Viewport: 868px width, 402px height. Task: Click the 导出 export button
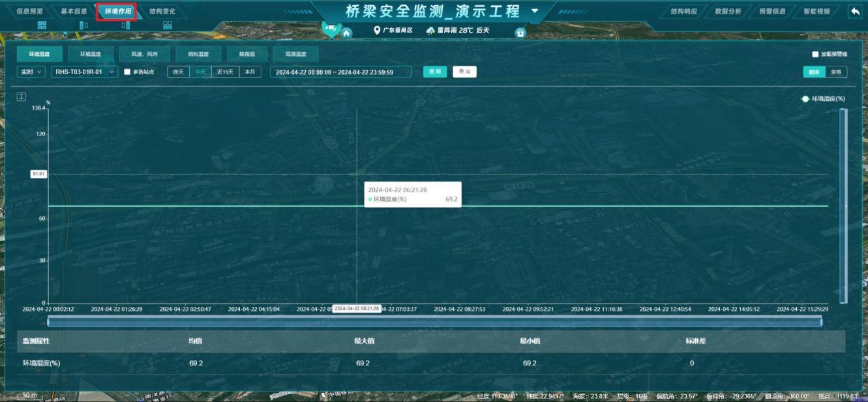click(464, 72)
